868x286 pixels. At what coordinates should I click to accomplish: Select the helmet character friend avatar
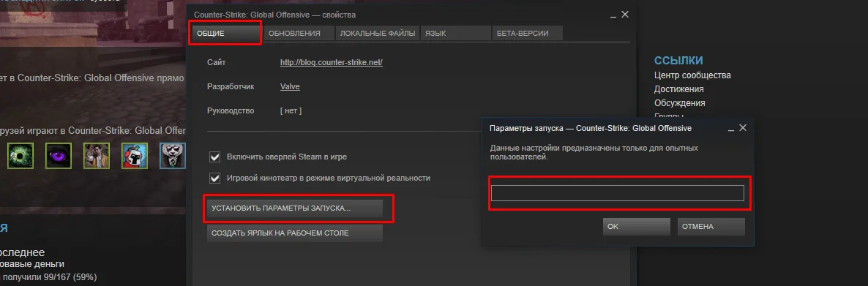click(135, 156)
